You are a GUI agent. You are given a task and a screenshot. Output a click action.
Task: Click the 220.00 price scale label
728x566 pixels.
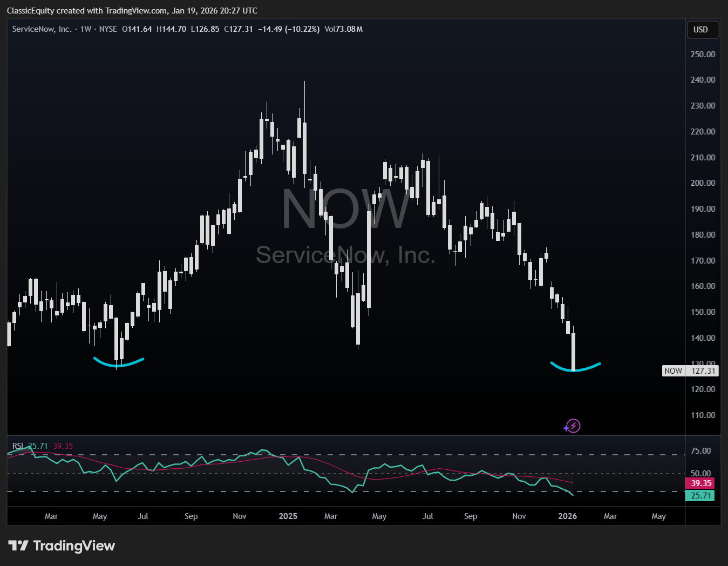[703, 132]
